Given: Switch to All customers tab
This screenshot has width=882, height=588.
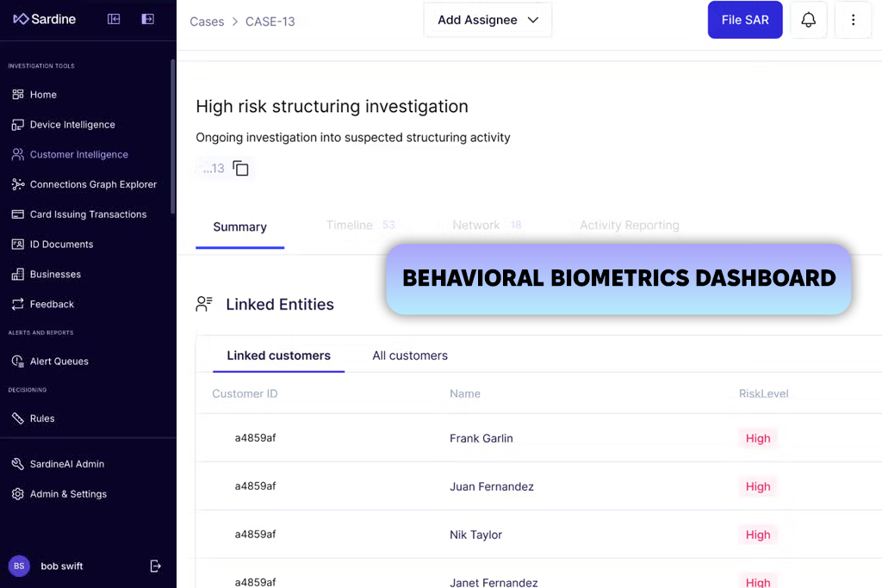Looking at the screenshot, I should [x=410, y=356].
